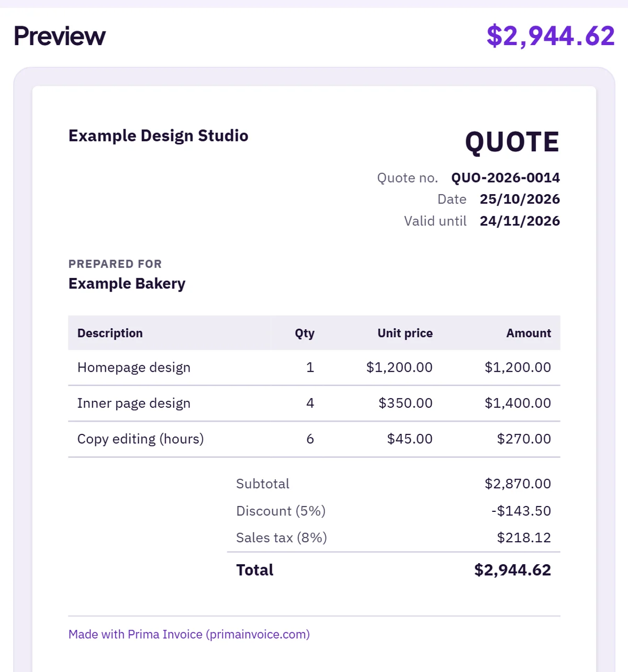Select the Homepage design row description
628x672 pixels.
(134, 367)
